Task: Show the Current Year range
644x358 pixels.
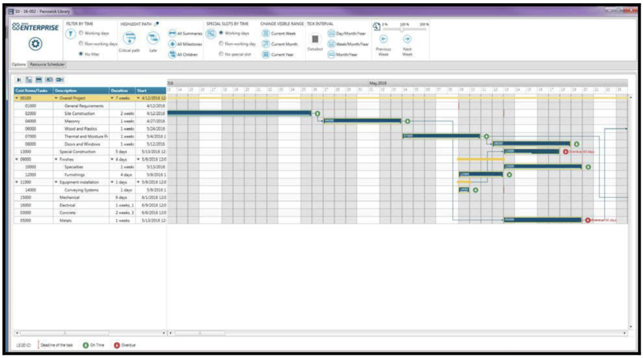Action: click(x=278, y=54)
